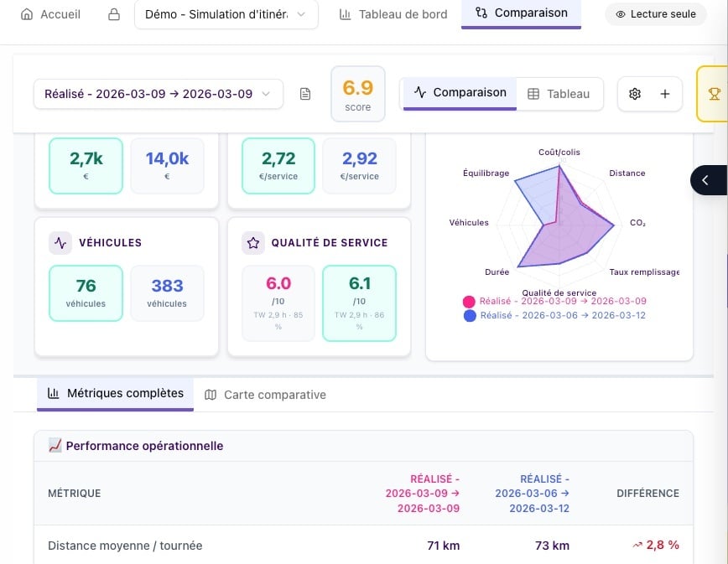
Task: Click Distance radar axis label
Action: click(x=627, y=173)
